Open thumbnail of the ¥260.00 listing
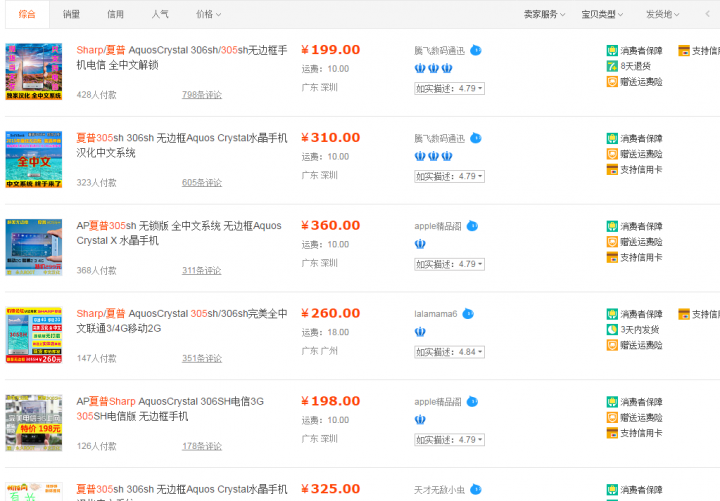 pyautogui.click(x=34, y=335)
